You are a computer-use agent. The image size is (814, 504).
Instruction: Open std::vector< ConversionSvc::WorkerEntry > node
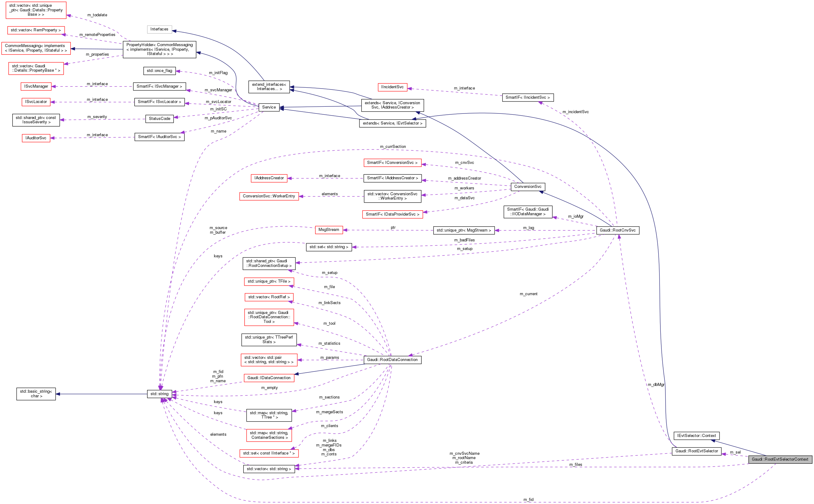click(392, 196)
